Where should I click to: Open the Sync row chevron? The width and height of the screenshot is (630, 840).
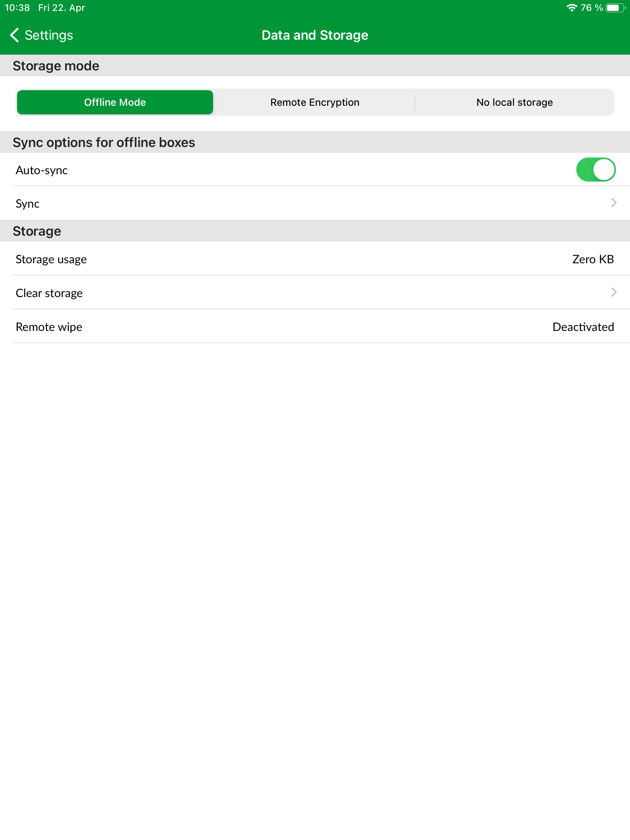pos(614,203)
